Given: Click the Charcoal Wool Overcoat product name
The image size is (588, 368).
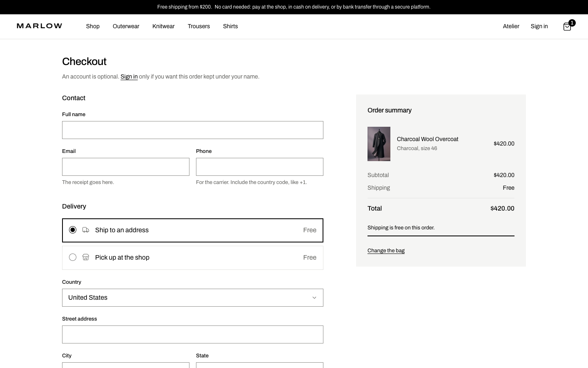Looking at the screenshot, I should 428,139.
